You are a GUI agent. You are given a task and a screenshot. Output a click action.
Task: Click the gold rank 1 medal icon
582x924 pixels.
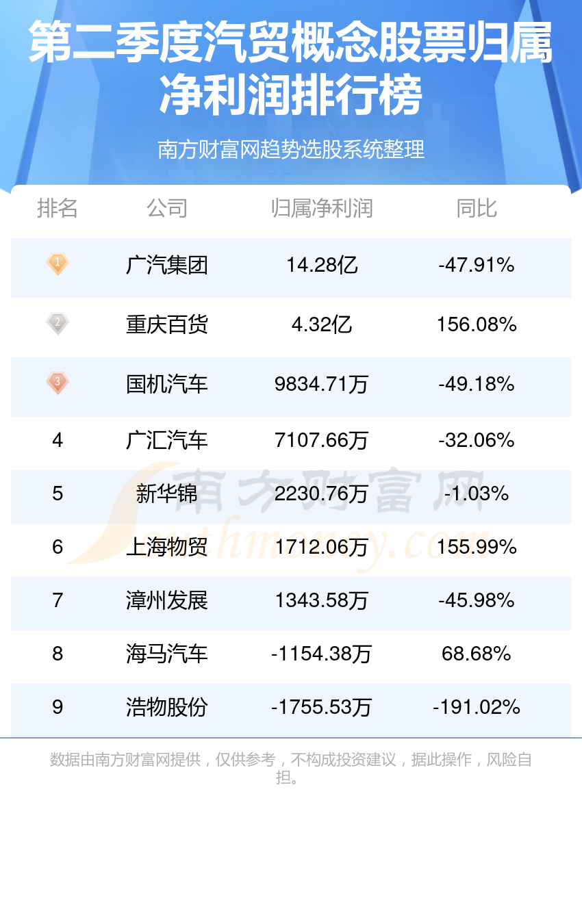coord(58,264)
